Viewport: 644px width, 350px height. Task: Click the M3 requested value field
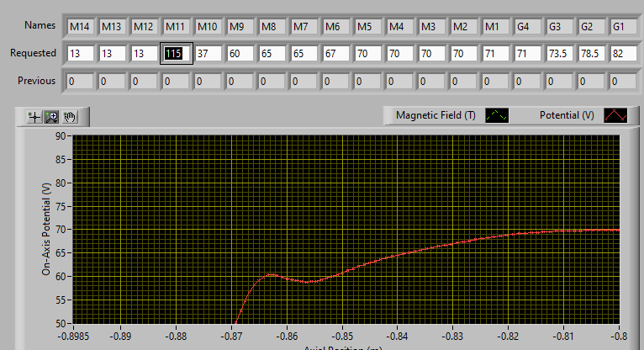431,54
